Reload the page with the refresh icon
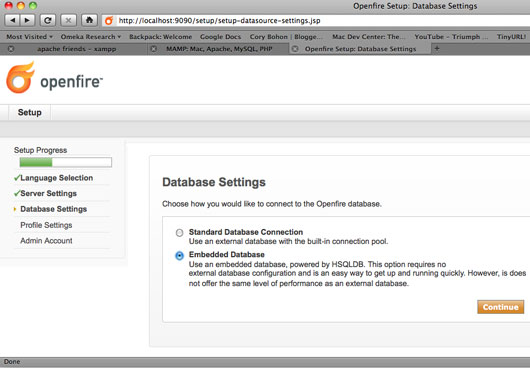Viewport: 530px width, 368px height. coord(48,21)
